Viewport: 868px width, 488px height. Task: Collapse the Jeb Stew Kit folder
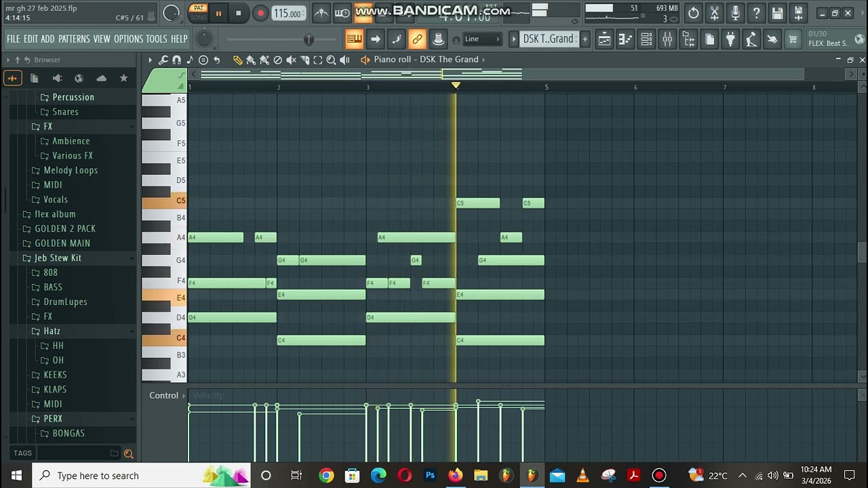[x=58, y=258]
